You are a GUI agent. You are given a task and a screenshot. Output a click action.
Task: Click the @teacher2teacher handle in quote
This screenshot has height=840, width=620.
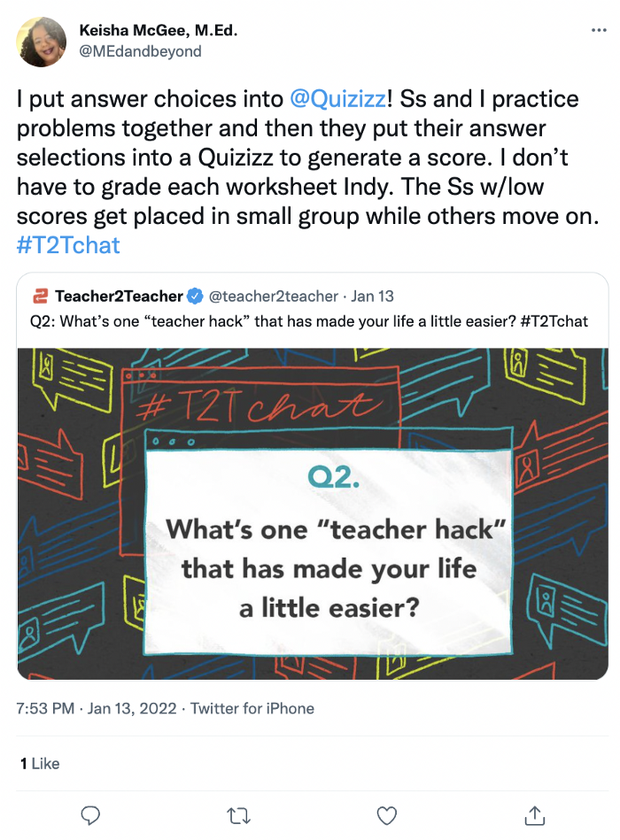(273, 296)
